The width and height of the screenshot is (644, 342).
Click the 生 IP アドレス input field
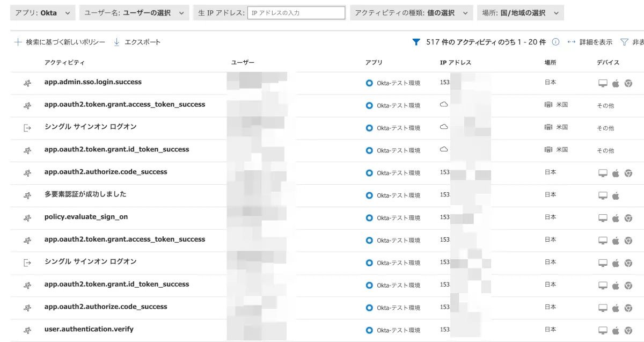[x=296, y=13]
